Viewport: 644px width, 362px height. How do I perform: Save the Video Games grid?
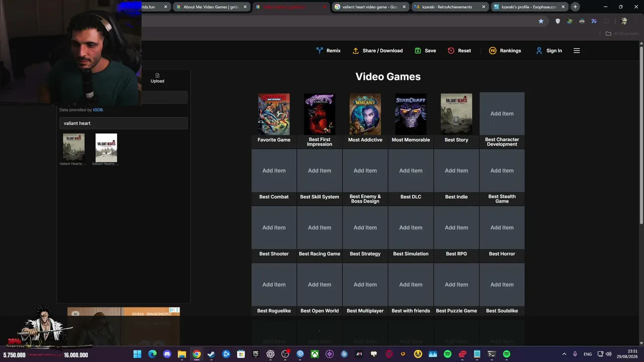pyautogui.click(x=425, y=51)
